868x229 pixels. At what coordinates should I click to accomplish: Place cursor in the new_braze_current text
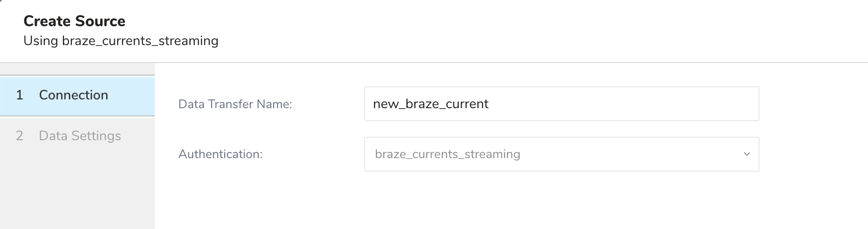point(430,104)
